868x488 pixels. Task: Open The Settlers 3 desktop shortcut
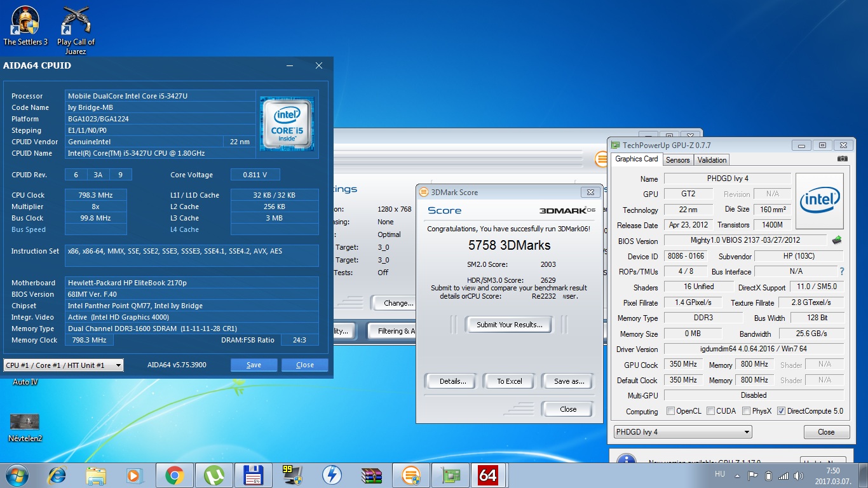25,25
